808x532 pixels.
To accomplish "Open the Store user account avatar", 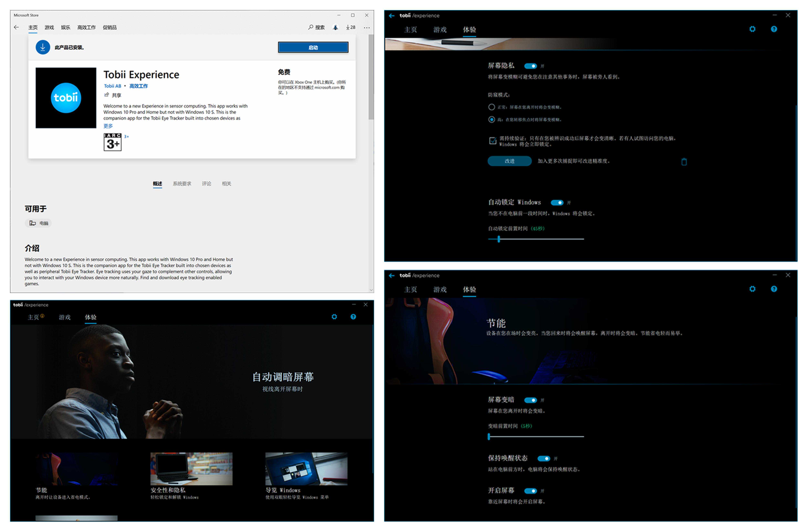I will [335, 27].
